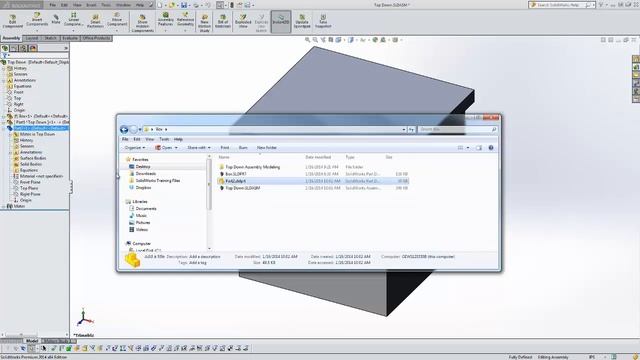The height and width of the screenshot is (360, 640).
Task: Select the Top Down.SLDASM file
Action: [242, 188]
